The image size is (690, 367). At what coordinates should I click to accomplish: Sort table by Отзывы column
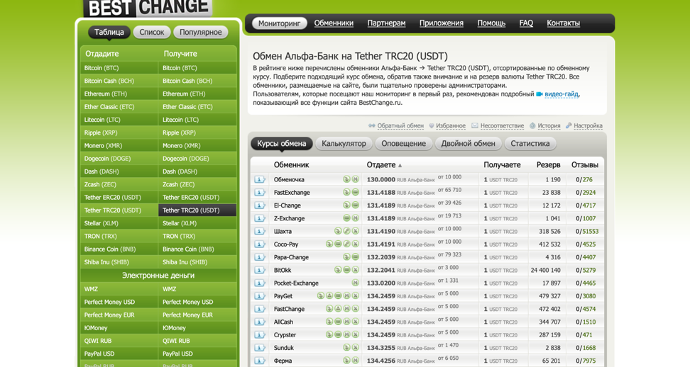click(x=584, y=165)
